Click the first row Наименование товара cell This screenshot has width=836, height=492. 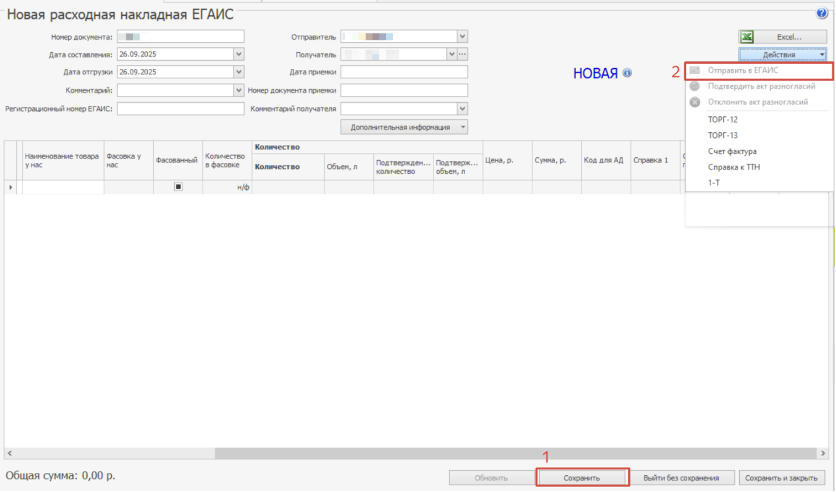coord(63,187)
